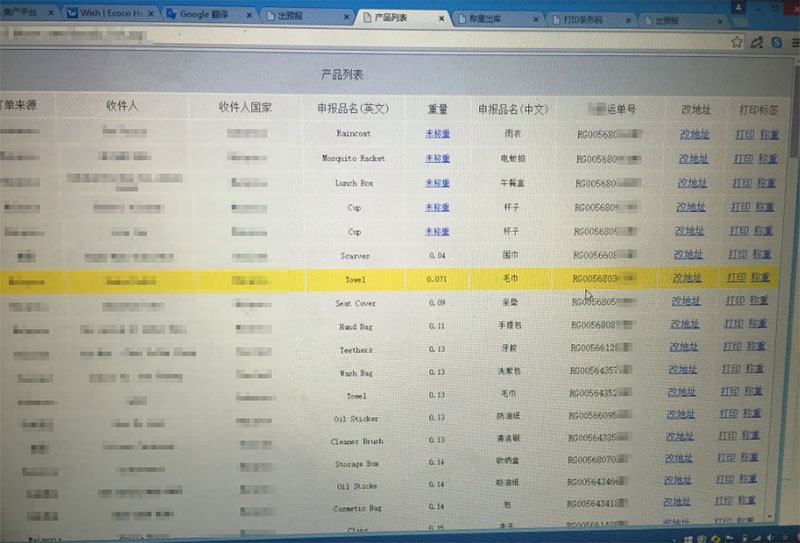The height and width of the screenshot is (543, 800).
Task: Click 改地址 in the Cleaner Brush row
Action: click(680, 436)
